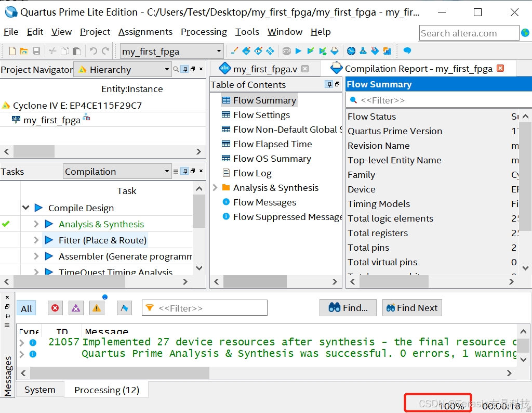Open the Programmer toolbar icon
Screen dimensions: 532x413
click(x=375, y=51)
